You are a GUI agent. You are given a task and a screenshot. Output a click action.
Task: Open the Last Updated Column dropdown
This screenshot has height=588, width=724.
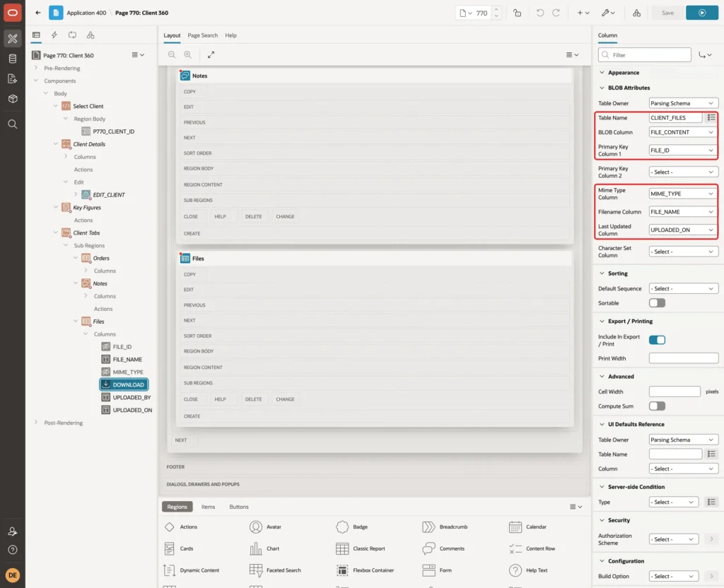pos(684,230)
